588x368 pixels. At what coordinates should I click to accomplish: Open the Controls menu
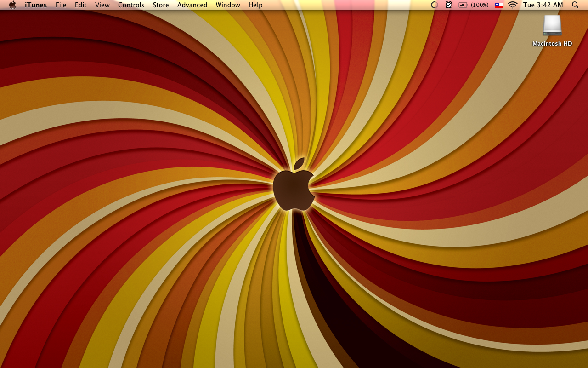click(131, 5)
